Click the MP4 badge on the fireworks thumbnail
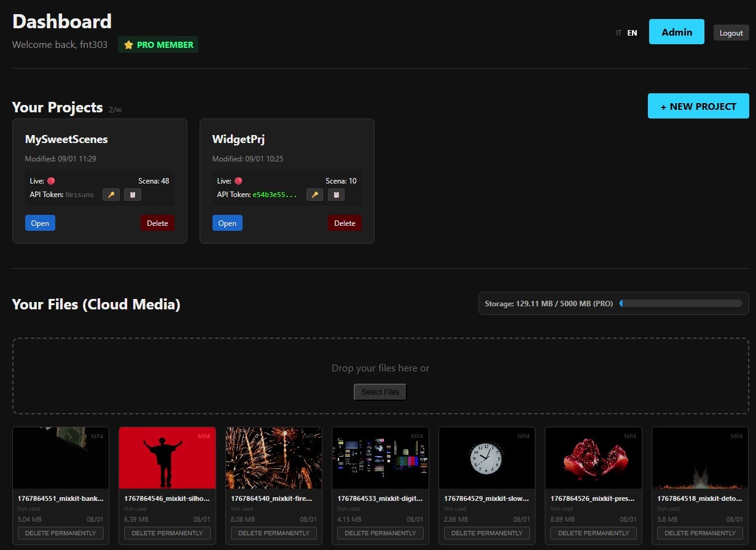The width and height of the screenshot is (756, 550). click(310, 436)
